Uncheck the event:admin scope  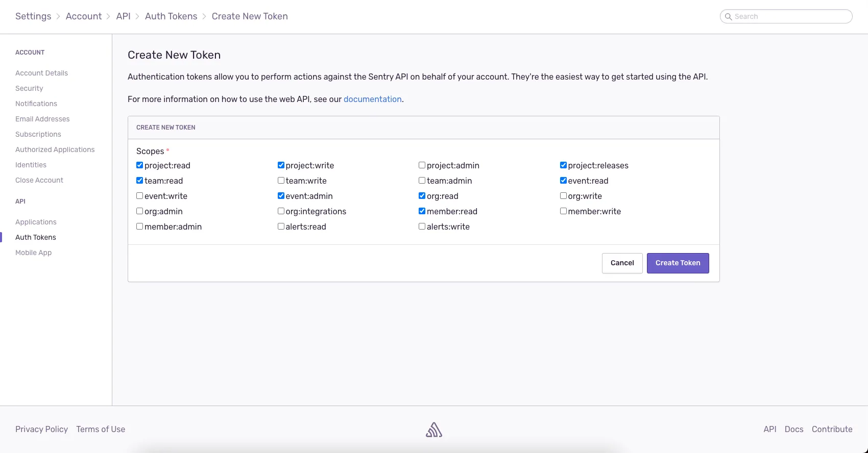tap(281, 196)
